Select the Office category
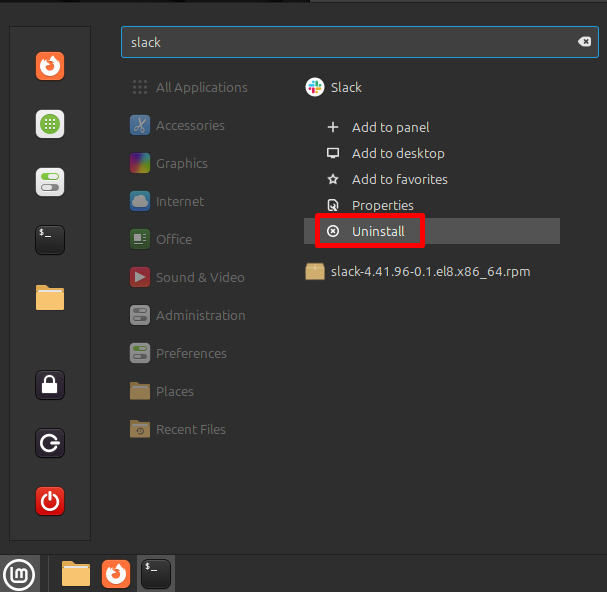607x592 pixels. [161, 239]
